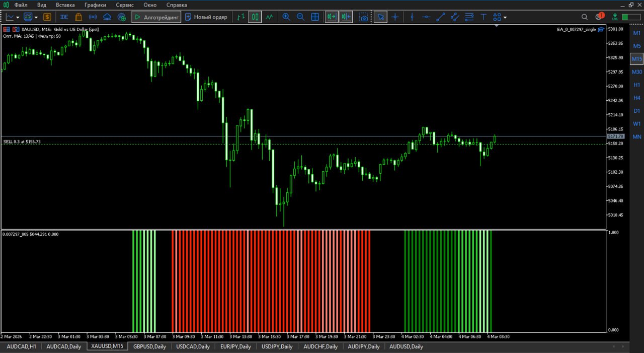Open Virtual Hosting via the cloud icon
This screenshot has width=644, height=353.
[x=107, y=17]
